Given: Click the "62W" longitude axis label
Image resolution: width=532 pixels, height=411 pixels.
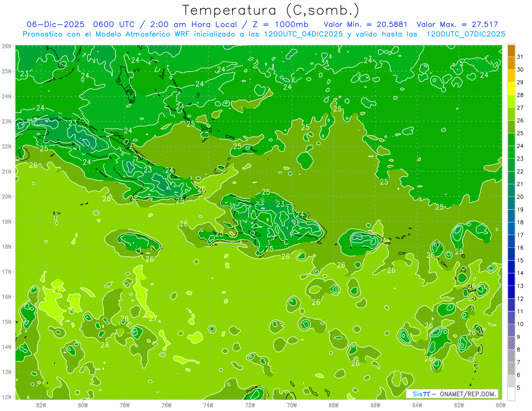Looking at the screenshot, I should (459, 405).
